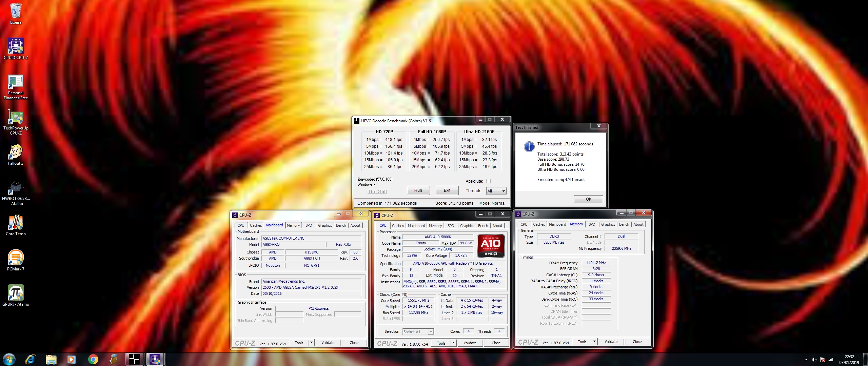Open Tools dropdown arrow in Mainboard CPU-Z window
This screenshot has height=366, width=868.
pyautogui.click(x=311, y=343)
